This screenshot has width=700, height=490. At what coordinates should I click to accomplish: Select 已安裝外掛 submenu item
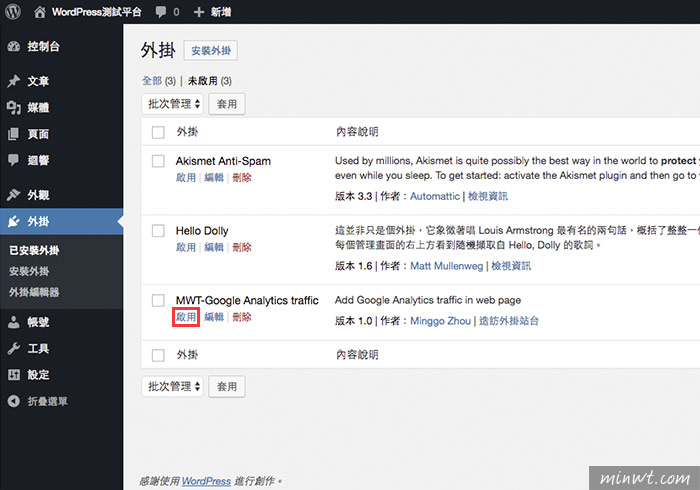34,250
